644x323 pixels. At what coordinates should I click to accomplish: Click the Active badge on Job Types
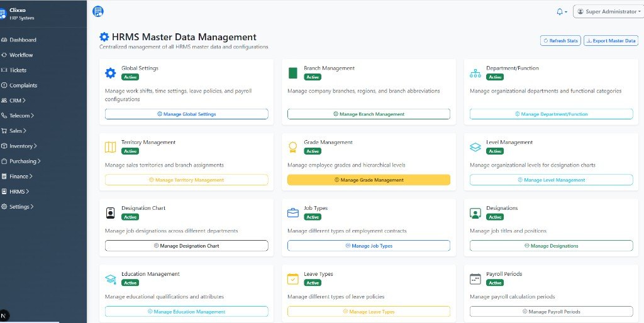click(x=313, y=217)
